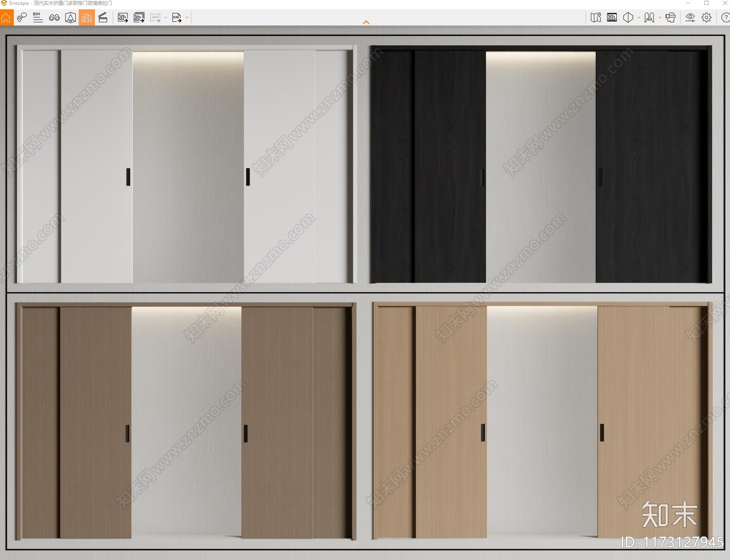Image resolution: width=730 pixels, height=560 pixels.
Task: Open the Mini Map icon
Action: (x=596, y=18)
